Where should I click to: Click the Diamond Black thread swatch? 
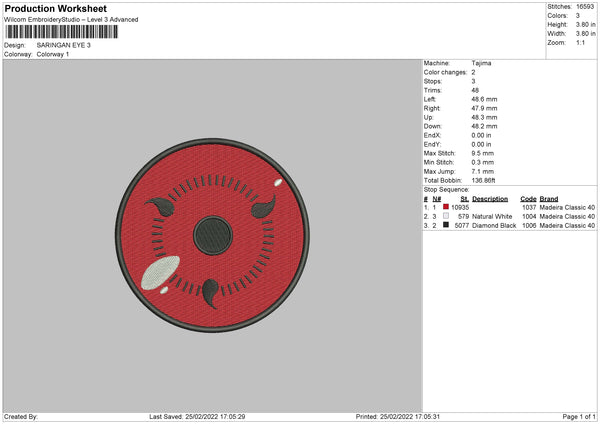pos(446,225)
